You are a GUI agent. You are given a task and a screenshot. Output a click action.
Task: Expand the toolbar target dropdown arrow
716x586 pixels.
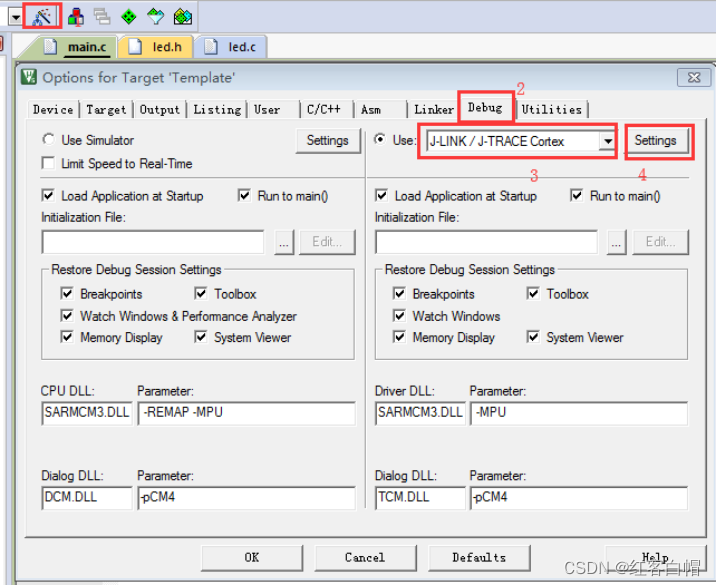[x=16, y=17]
